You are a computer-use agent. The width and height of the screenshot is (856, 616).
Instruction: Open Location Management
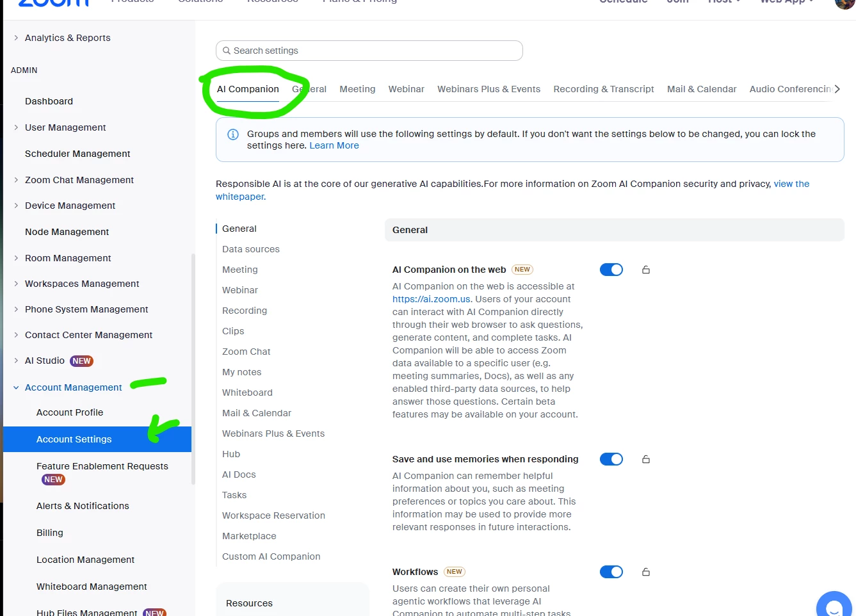tap(85, 560)
